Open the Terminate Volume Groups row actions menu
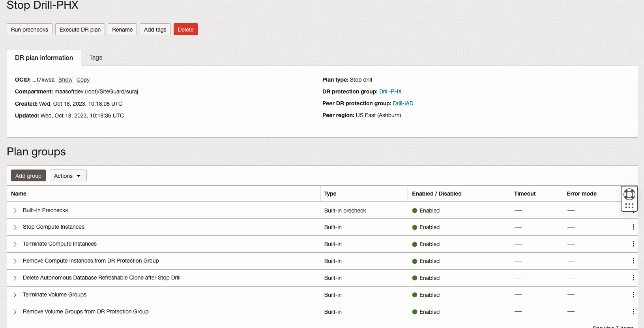The image size is (644, 328). click(633, 295)
